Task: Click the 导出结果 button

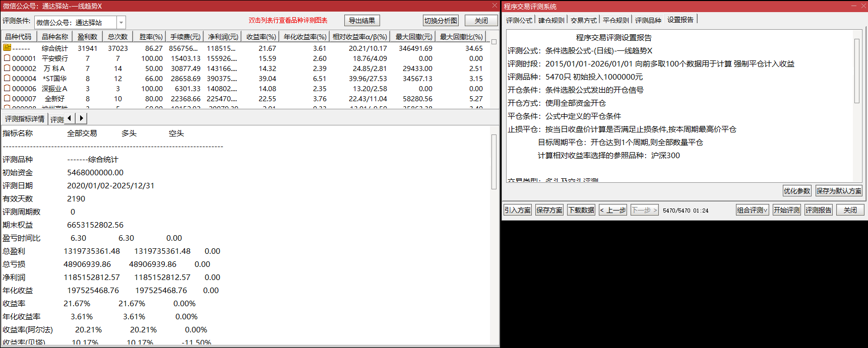Action: click(x=362, y=21)
